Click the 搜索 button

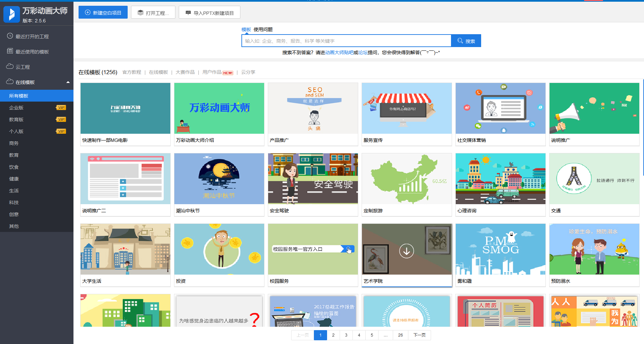[466, 41]
